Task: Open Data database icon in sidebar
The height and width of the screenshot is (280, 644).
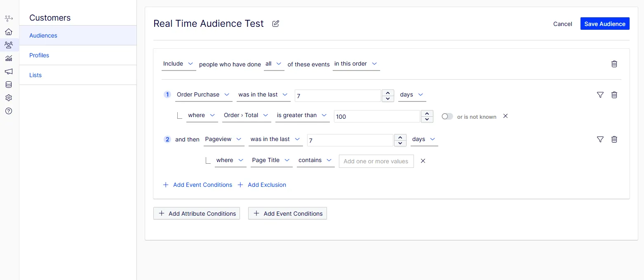Action: (9, 85)
